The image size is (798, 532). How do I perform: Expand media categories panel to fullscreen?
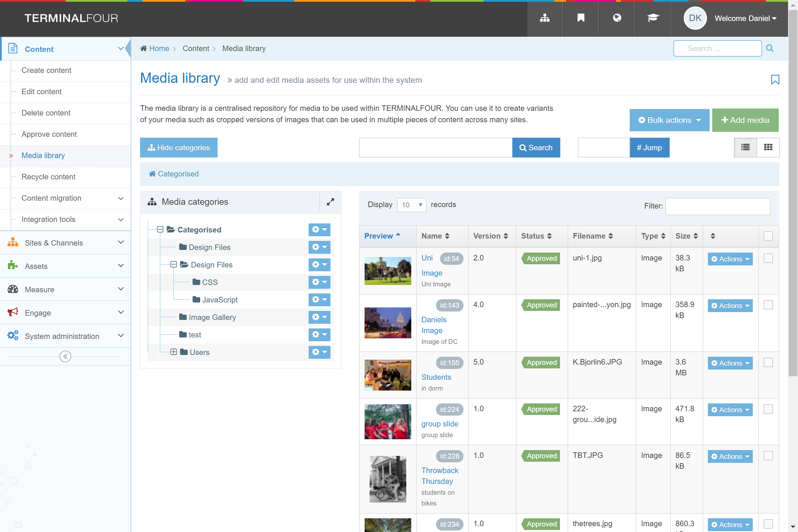click(x=330, y=202)
